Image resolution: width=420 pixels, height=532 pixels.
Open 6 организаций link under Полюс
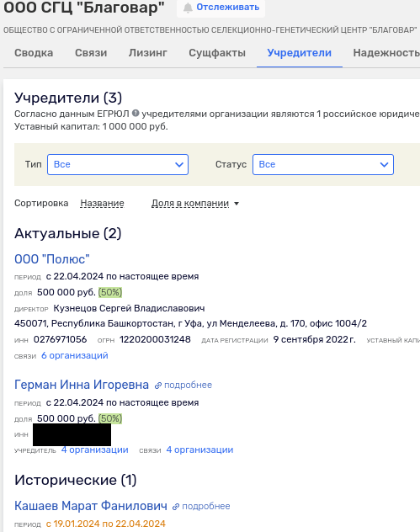[x=75, y=355]
